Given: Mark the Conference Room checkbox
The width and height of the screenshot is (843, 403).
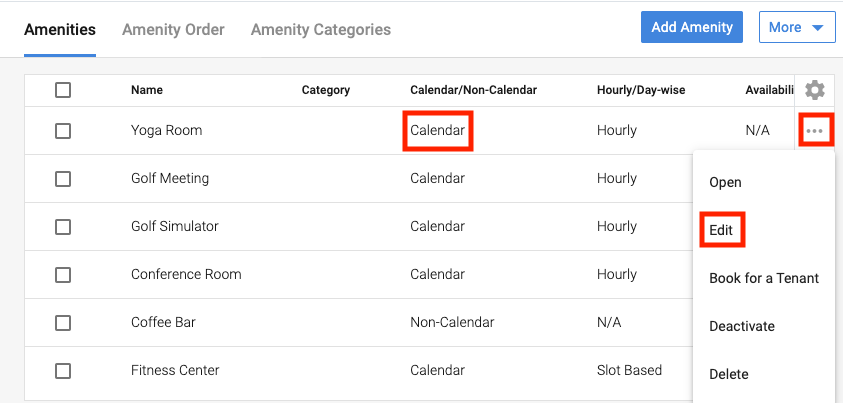Looking at the screenshot, I should [x=63, y=275].
